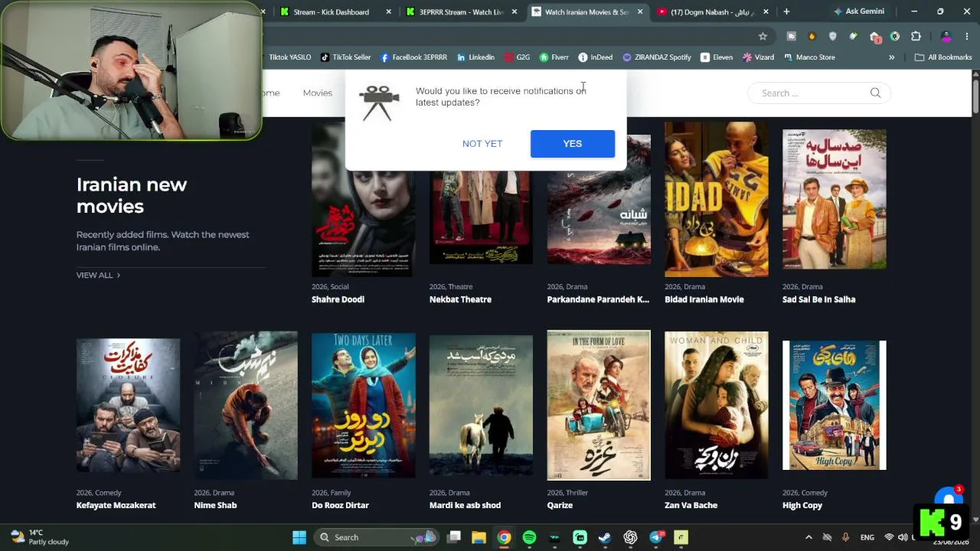Open a new browser tab
The height and width of the screenshot is (551, 980).
click(x=786, y=12)
